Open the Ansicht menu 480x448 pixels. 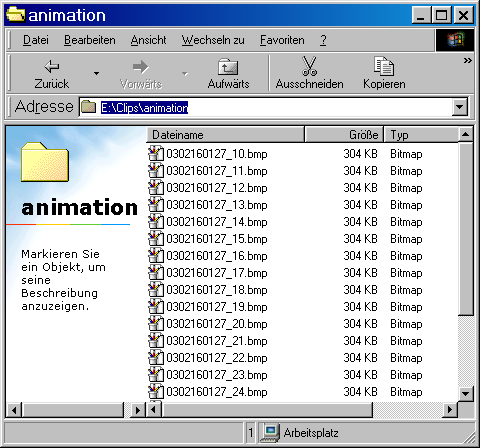(148, 40)
